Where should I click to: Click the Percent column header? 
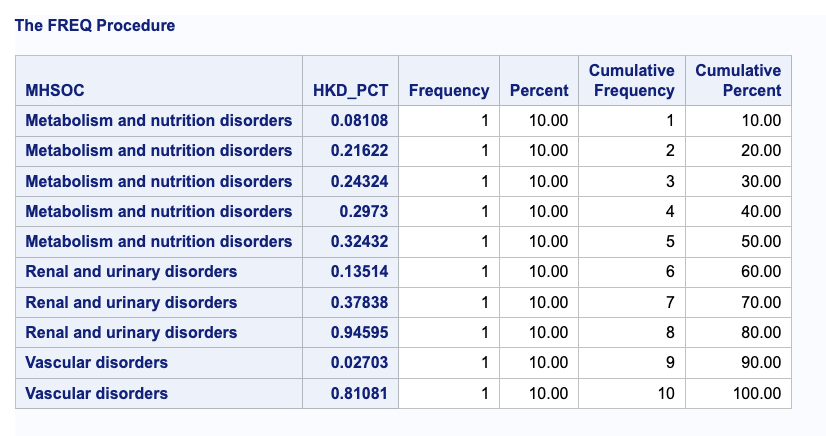pyautogui.click(x=539, y=81)
